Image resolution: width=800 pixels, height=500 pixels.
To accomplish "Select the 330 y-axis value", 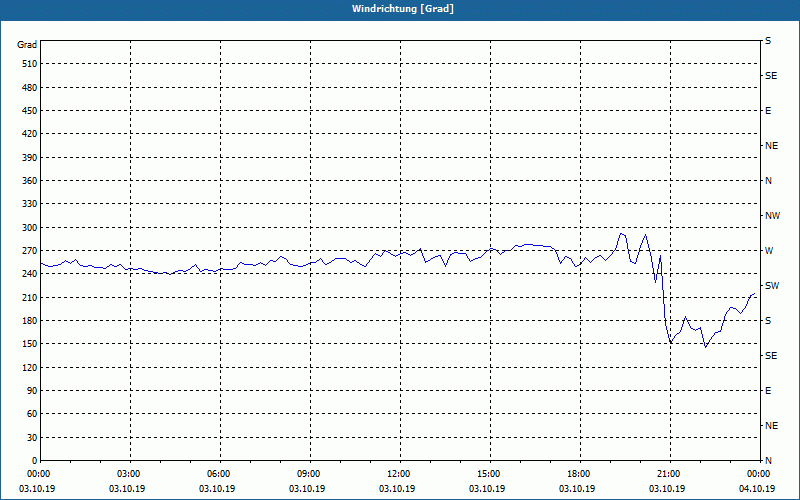I will point(29,204).
